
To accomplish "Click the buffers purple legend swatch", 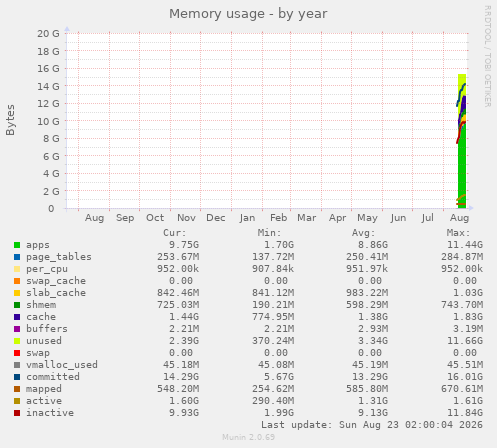I will pos(17,329).
